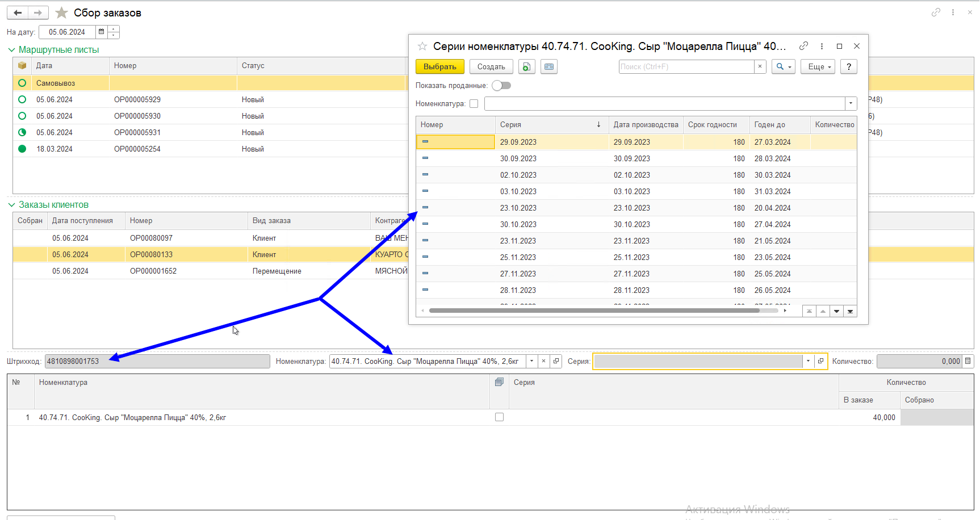This screenshot has height=520, width=980.
Task: Jump to the last row of the series list
Action: point(850,311)
